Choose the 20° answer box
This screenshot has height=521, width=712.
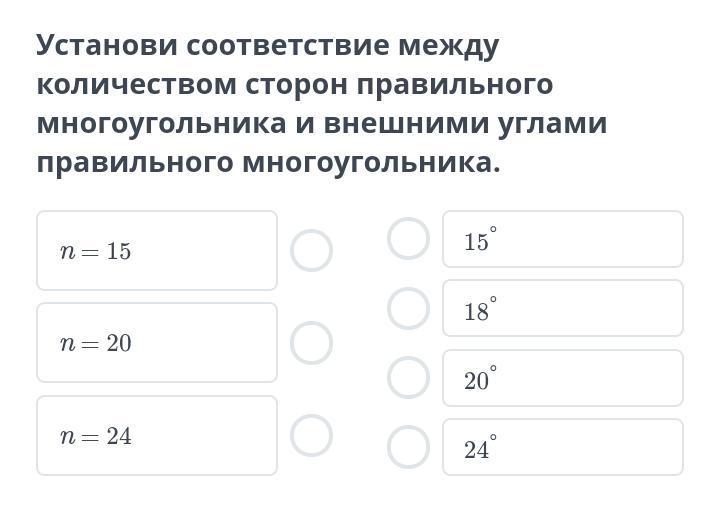[562, 378]
